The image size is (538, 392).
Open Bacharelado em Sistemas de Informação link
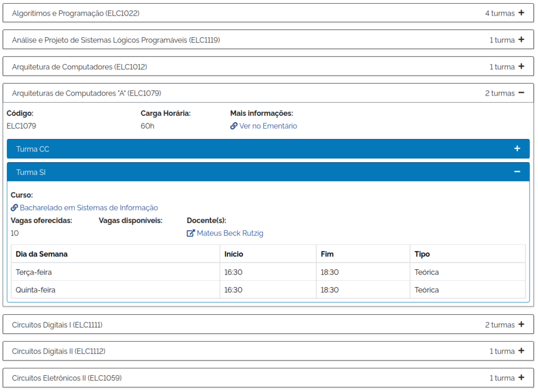coord(89,208)
